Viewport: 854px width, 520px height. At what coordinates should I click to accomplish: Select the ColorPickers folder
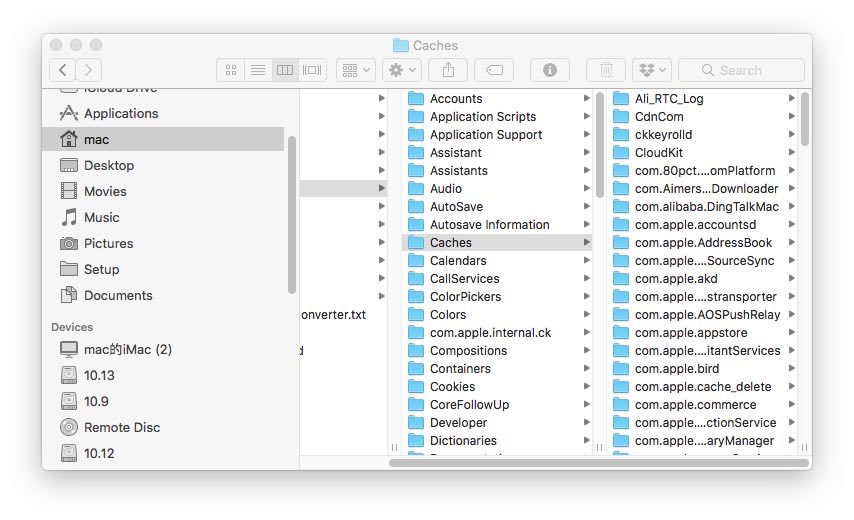[x=497, y=296]
